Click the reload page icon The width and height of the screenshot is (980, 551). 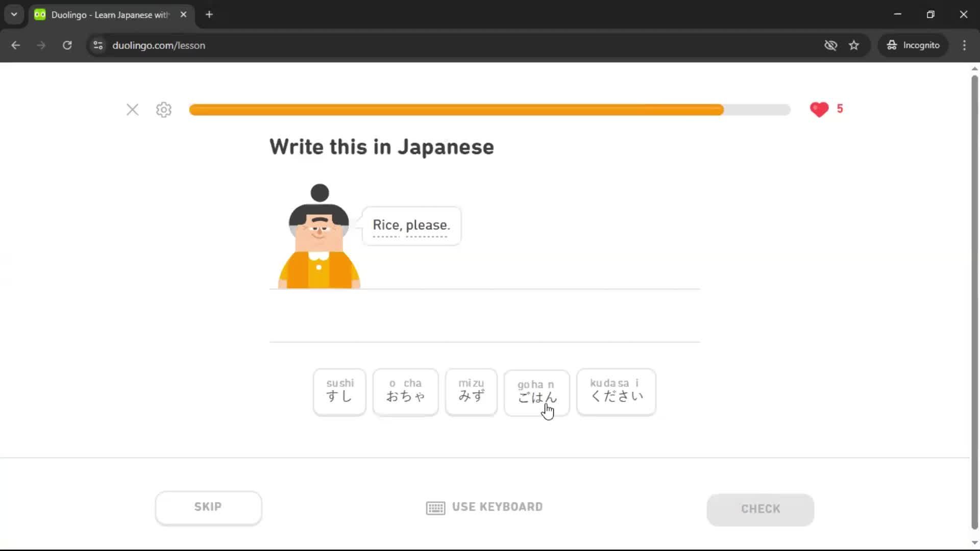67,45
